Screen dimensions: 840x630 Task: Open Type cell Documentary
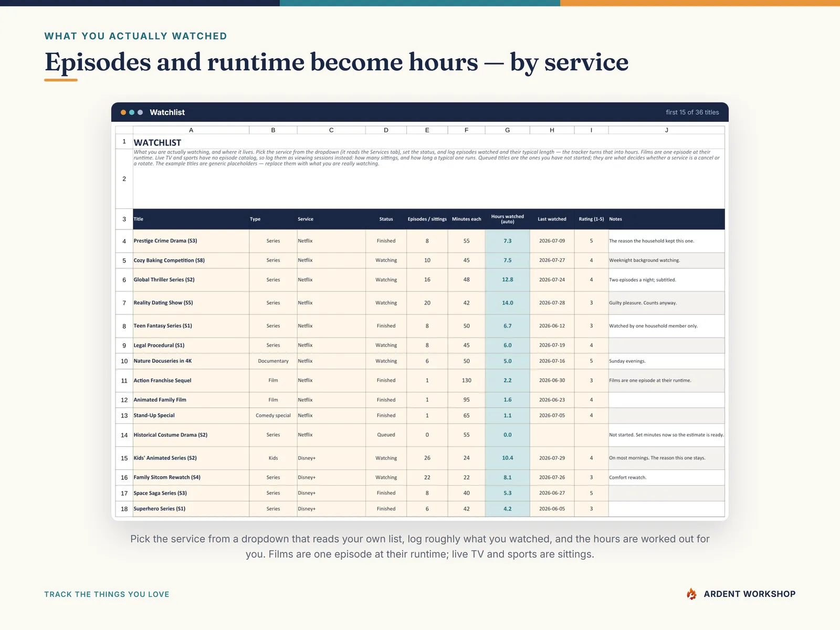[x=273, y=361]
